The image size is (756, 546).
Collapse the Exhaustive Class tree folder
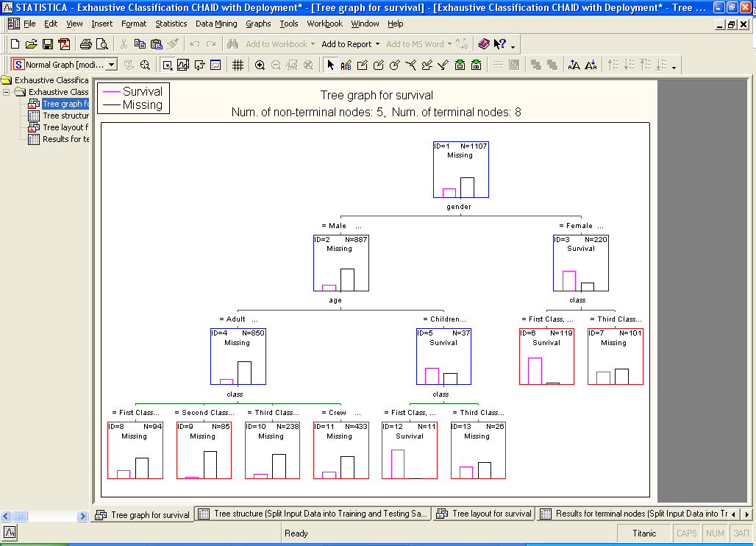pos(7,92)
